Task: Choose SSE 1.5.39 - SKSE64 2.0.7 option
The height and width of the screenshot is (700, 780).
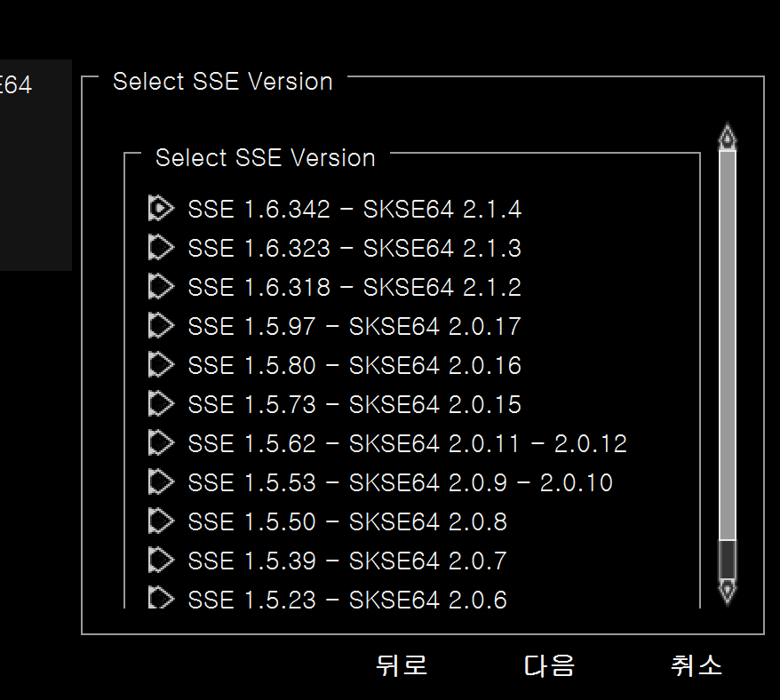Action: coord(160,561)
